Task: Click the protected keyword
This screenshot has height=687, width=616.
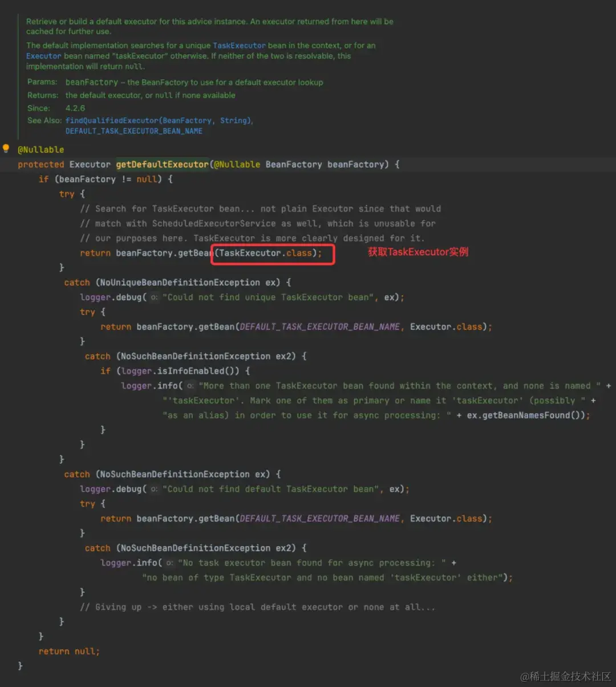Action: click(x=41, y=164)
